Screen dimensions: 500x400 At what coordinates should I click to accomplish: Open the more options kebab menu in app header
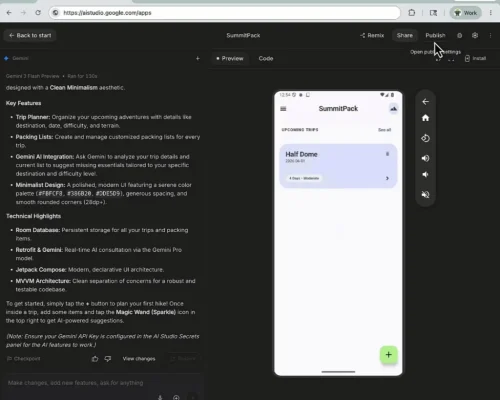(490, 35)
